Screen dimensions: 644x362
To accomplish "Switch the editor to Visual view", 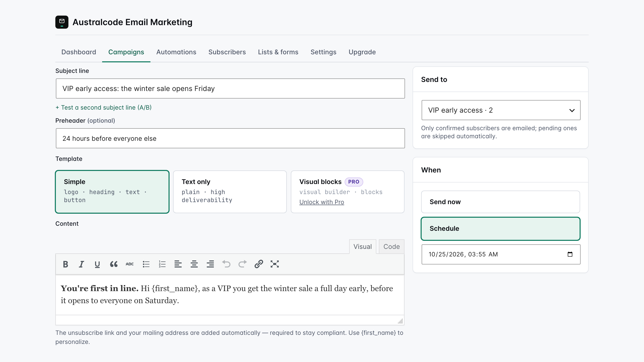I will point(363,247).
